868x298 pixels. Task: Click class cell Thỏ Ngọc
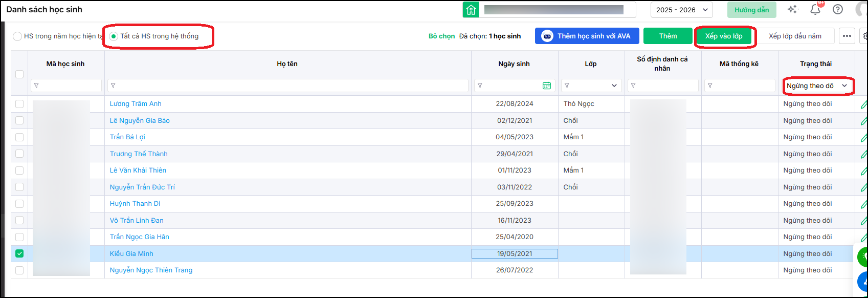[579, 104]
